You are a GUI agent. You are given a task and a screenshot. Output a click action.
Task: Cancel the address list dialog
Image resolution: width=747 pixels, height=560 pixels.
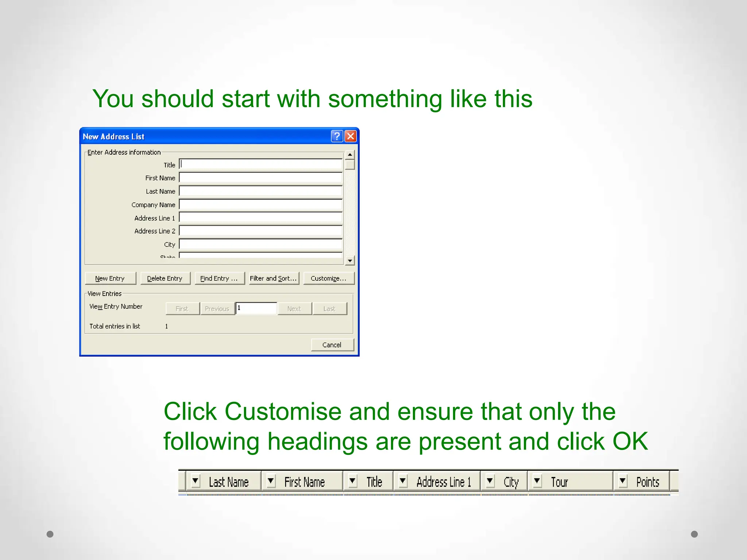pyautogui.click(x=332, y=345)
